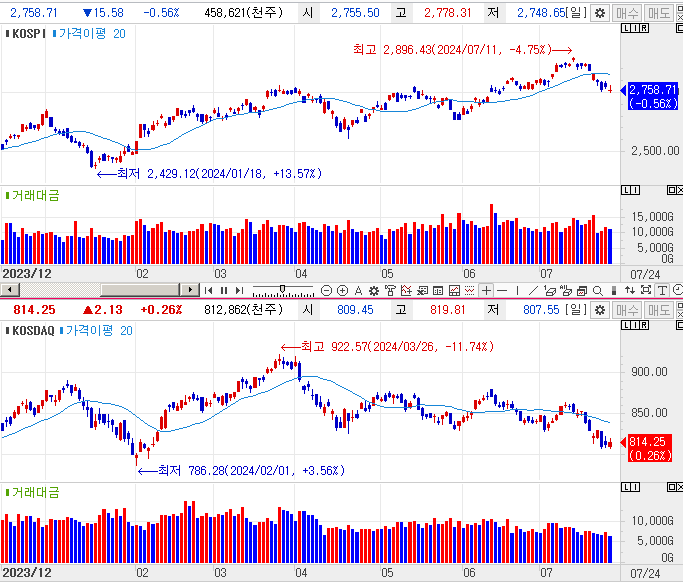Select the horizontal line drawing tool
This screenshot has height=582, width=683.
click(502, 291)
